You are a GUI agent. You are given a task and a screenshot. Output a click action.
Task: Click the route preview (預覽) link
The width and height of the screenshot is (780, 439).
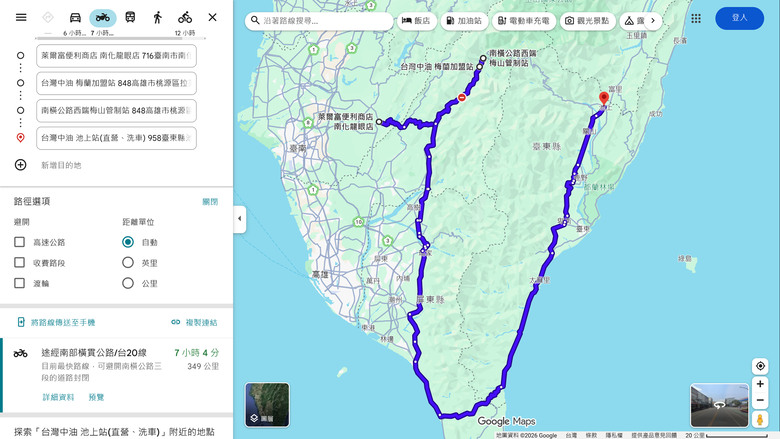(x=96, y=397)
